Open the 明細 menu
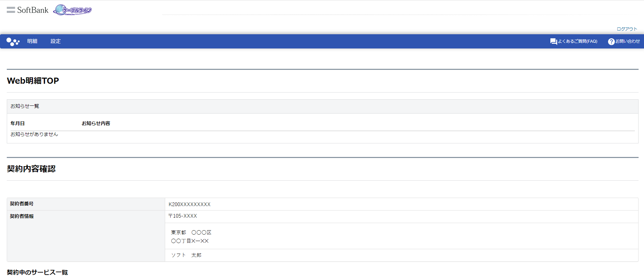This screenshot has height=278, width=644. tap(32, 41)
